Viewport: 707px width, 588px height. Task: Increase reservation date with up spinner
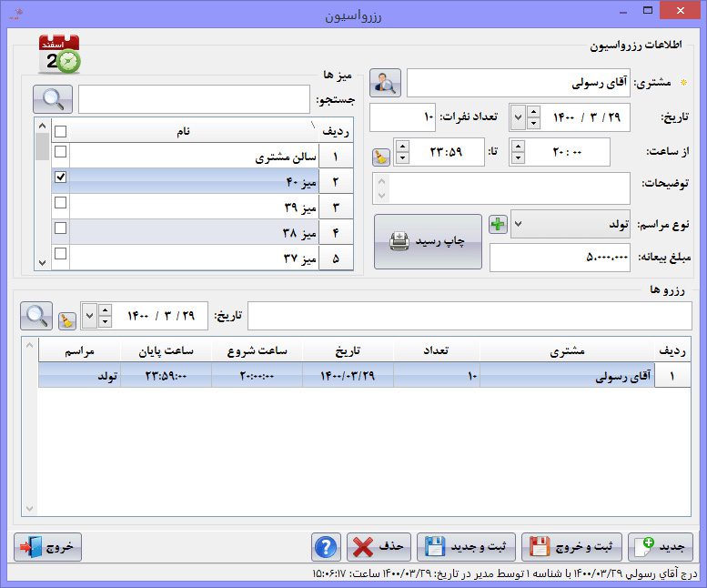point(533,111)
